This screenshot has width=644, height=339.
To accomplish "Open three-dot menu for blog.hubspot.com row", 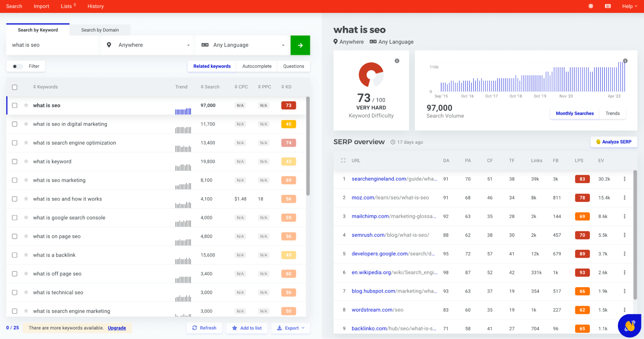I will tap(624, 291).
